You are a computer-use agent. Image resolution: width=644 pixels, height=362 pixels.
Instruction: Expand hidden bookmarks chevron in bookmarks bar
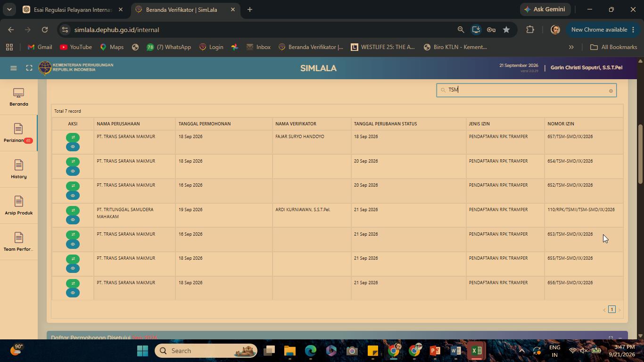coord(571,47)
